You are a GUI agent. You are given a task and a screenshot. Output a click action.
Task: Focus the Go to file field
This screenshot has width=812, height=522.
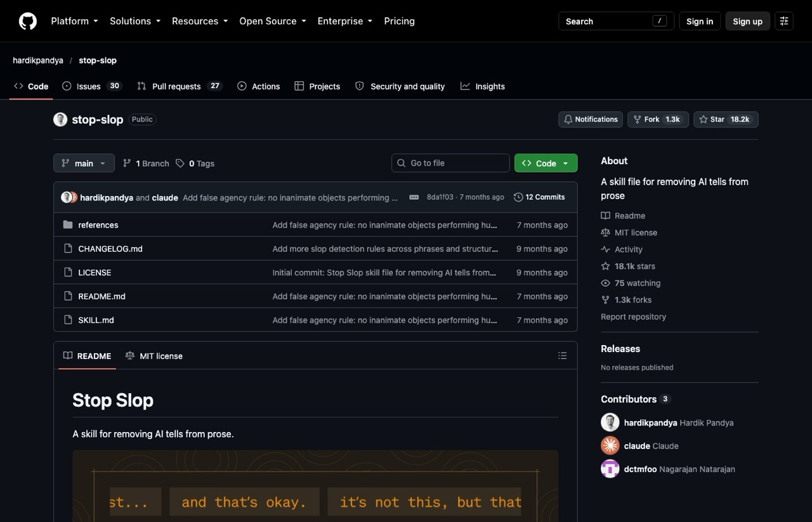450,163
